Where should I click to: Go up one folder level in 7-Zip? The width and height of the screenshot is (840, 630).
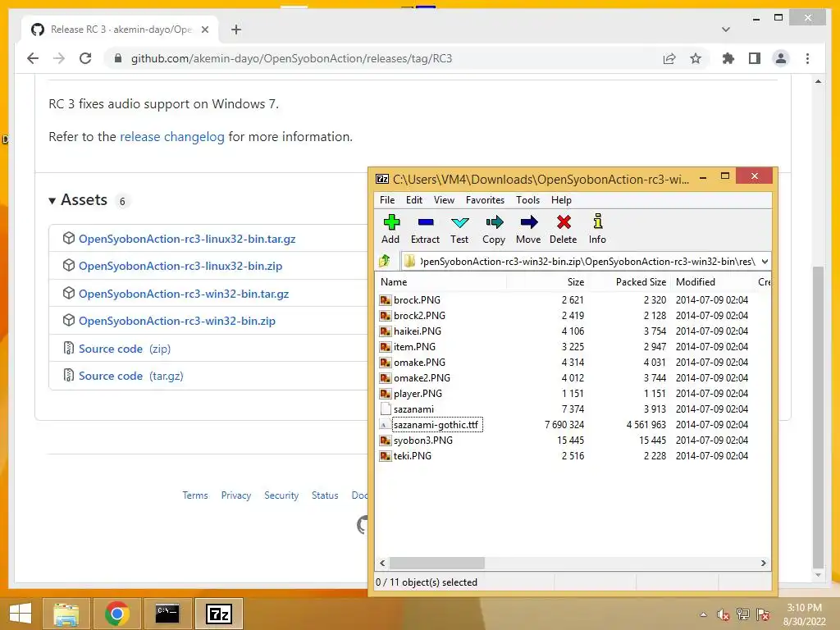click(385, 262)
